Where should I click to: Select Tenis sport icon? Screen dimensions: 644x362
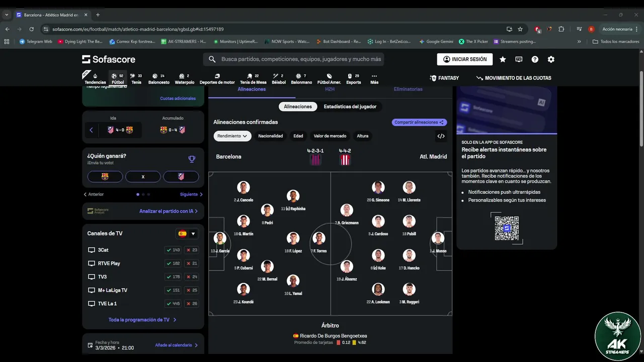click(136, 79)
